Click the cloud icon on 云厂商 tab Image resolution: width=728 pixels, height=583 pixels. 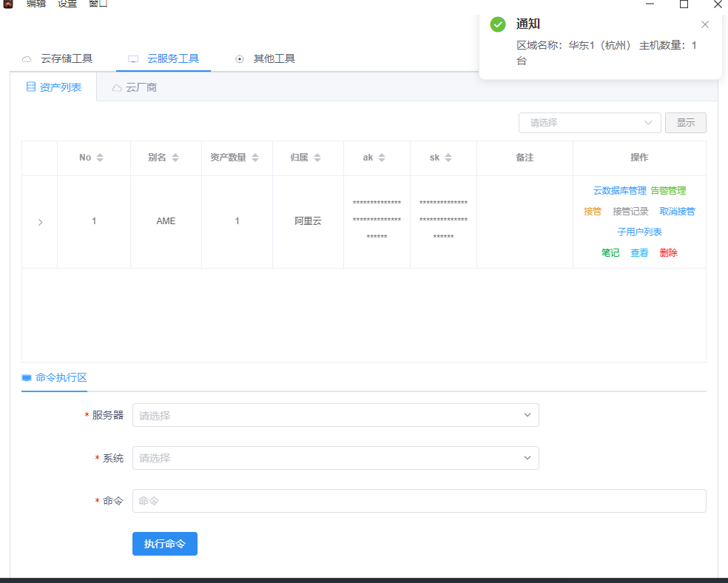(x=116, y=87)
